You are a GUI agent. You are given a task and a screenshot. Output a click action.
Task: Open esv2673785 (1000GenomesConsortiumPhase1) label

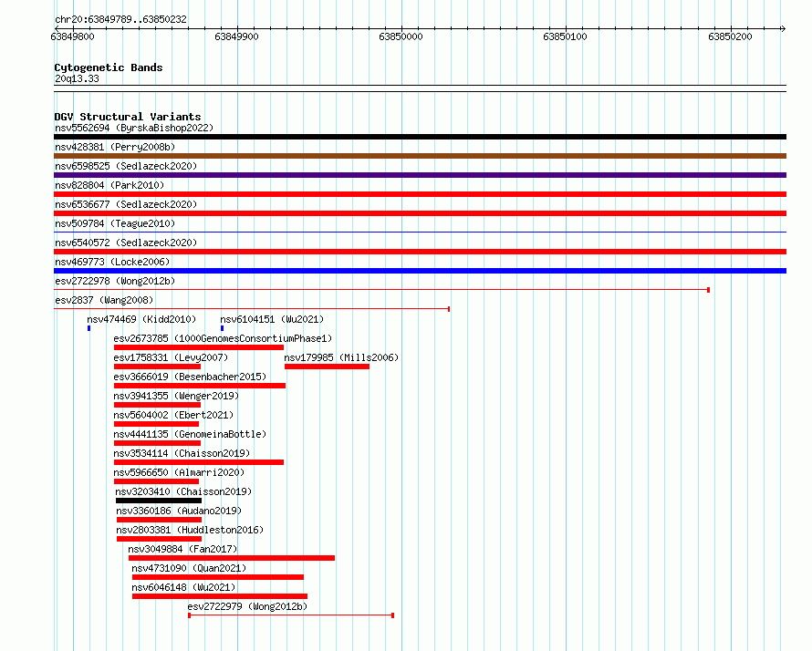pos(223,338)
